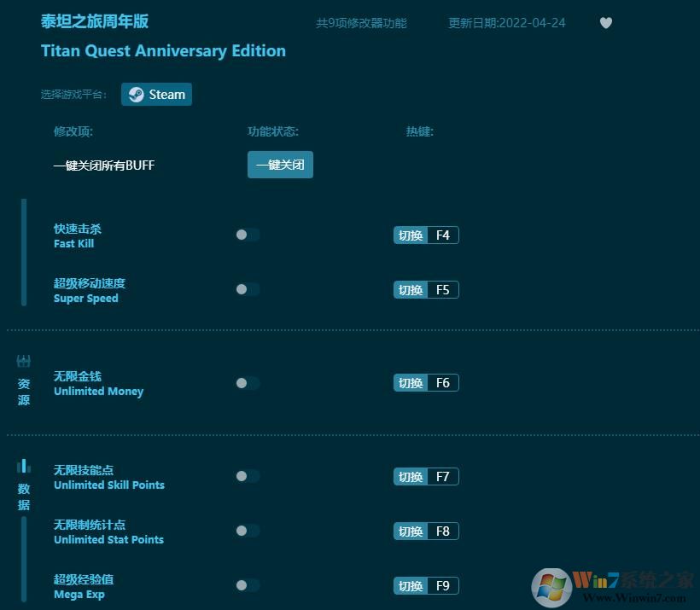Switch on the Mega Exp toggle

248,585
